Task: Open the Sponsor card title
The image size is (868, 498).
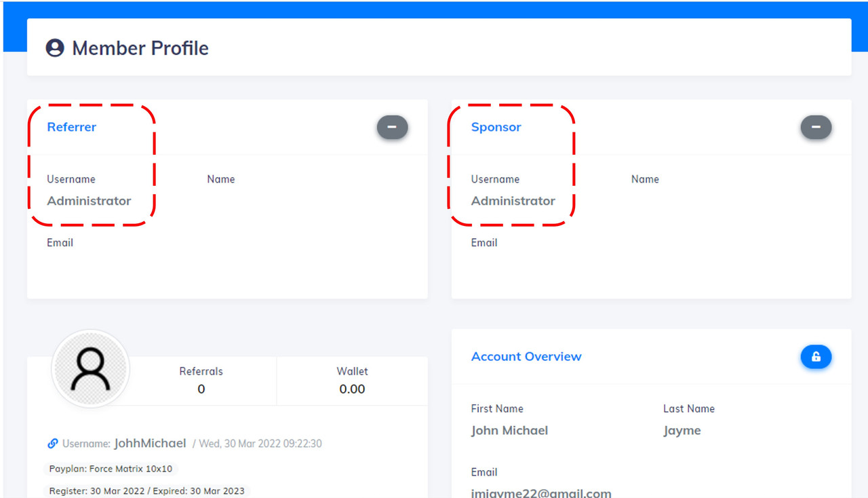Action: [496, 127]
